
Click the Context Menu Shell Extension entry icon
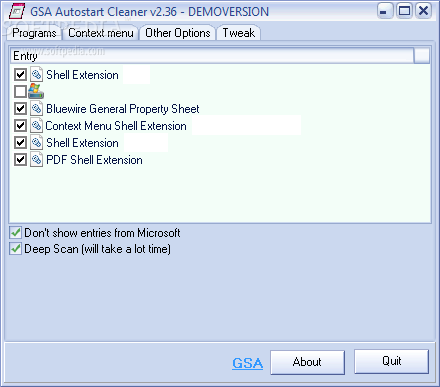(x=36, y=125)
